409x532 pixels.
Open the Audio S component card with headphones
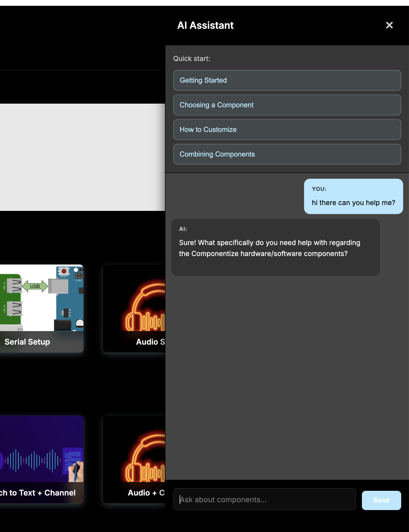point(134,308)
